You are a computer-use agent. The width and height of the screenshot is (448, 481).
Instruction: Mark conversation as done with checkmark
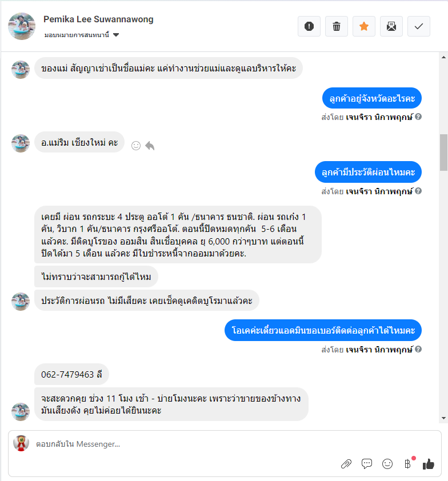(418, 26)
